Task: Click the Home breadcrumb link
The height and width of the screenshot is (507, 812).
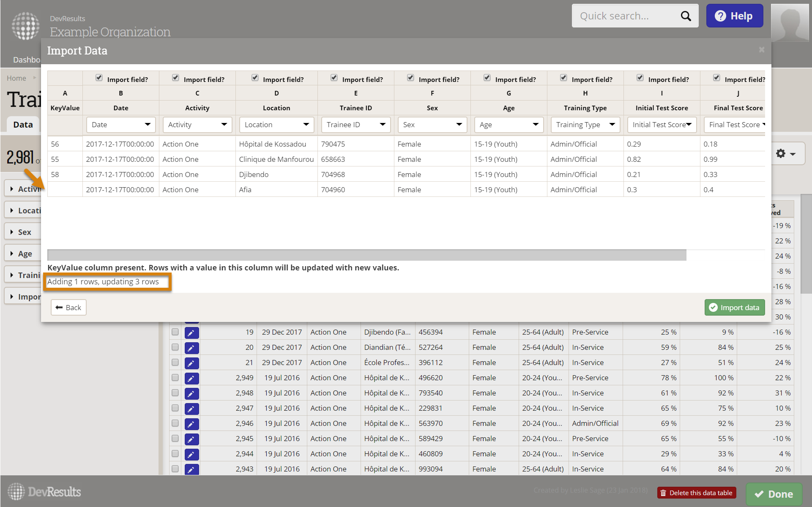Action: pyautogui.click(x=16, y=78)
